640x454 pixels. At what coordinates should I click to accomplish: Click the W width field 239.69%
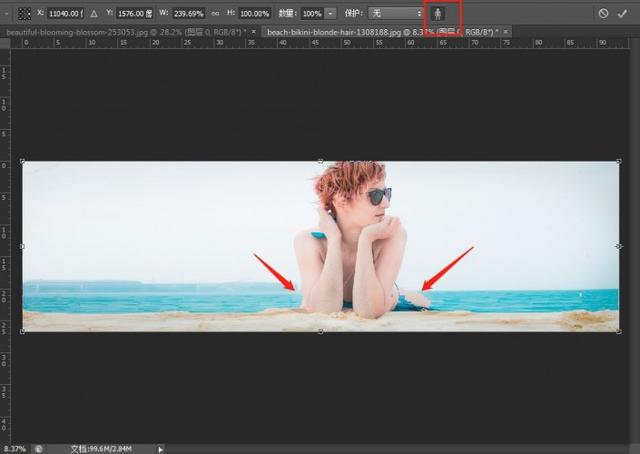tap(189, 13)
